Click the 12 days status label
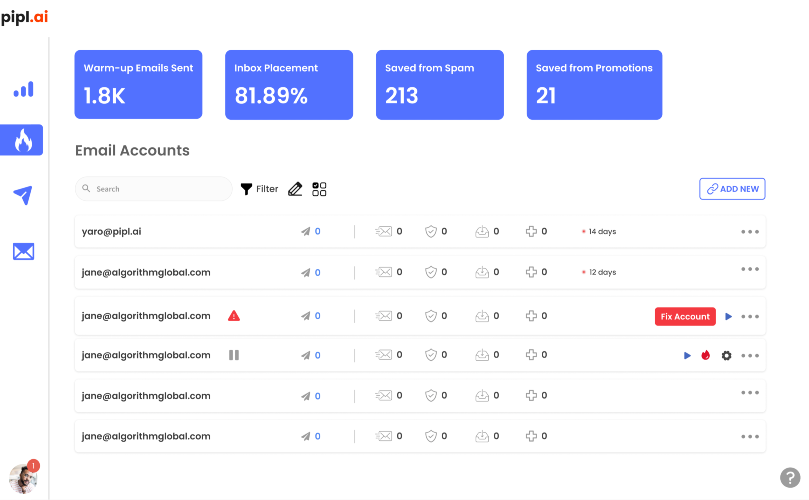809x500 pixels. 599,272
